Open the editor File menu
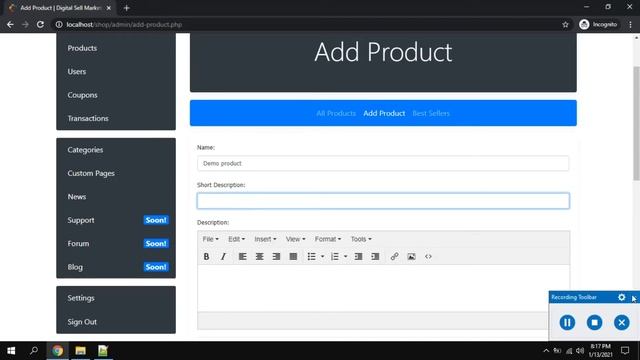Viewport: 640px width, 360px height. (210, 239)
